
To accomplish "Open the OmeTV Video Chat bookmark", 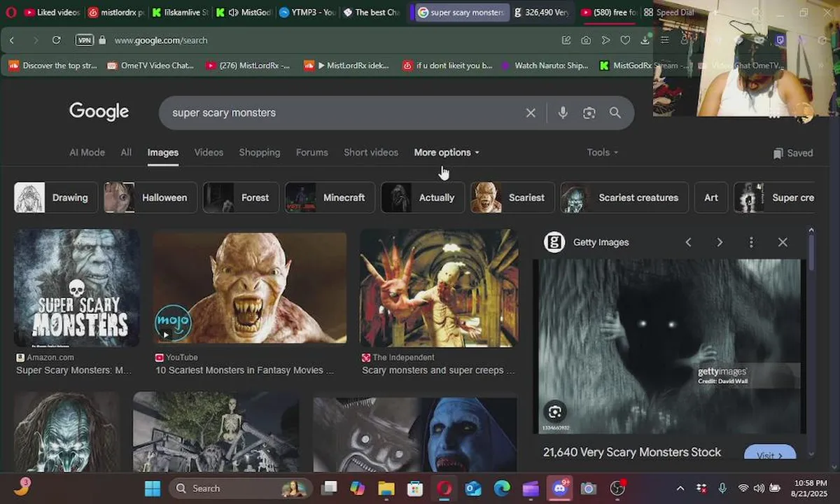I will 150,65.
